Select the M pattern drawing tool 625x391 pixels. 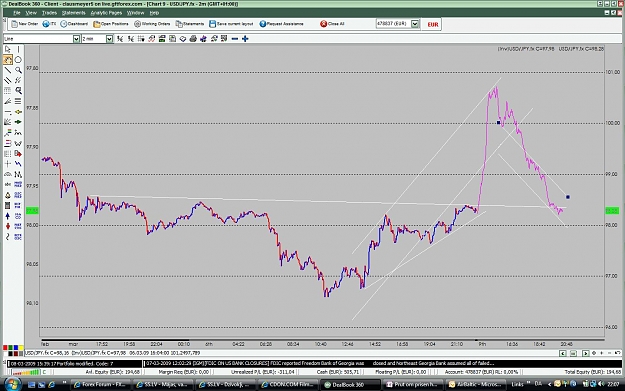tap(18, 174)
